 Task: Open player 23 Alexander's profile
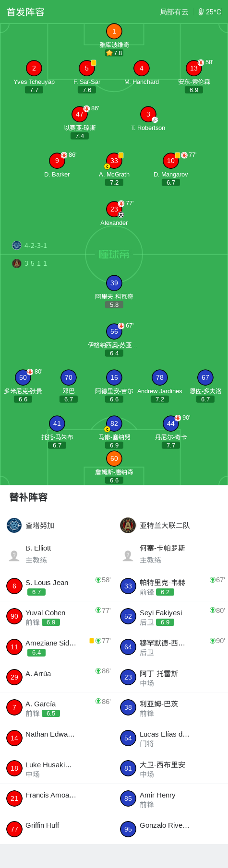114,209
